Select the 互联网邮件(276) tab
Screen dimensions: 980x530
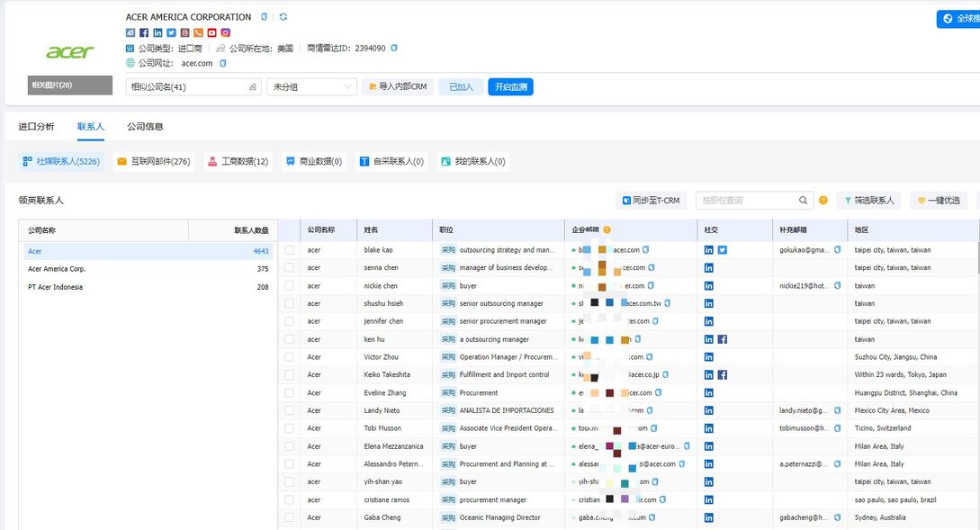[154, 161]
